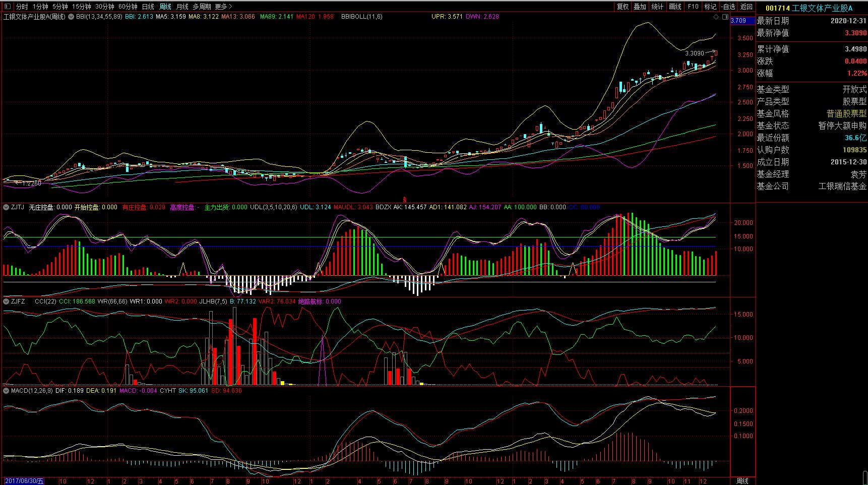Open 多周期 multi-period view
This screenshot has width=868, height=485.
[202, 7]
